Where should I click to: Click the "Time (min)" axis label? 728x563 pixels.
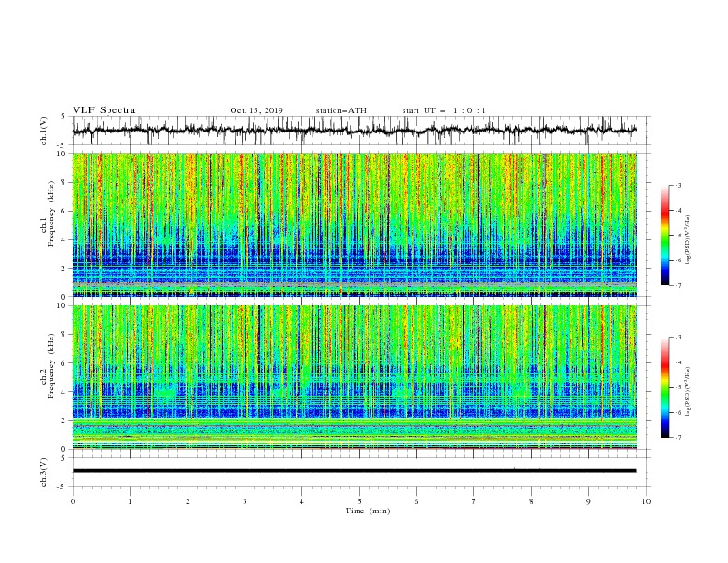pos(368,511)
